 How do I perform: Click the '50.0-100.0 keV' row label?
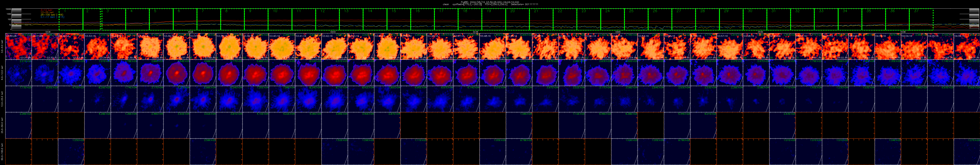pyautogui.click(x=2, y=151)
